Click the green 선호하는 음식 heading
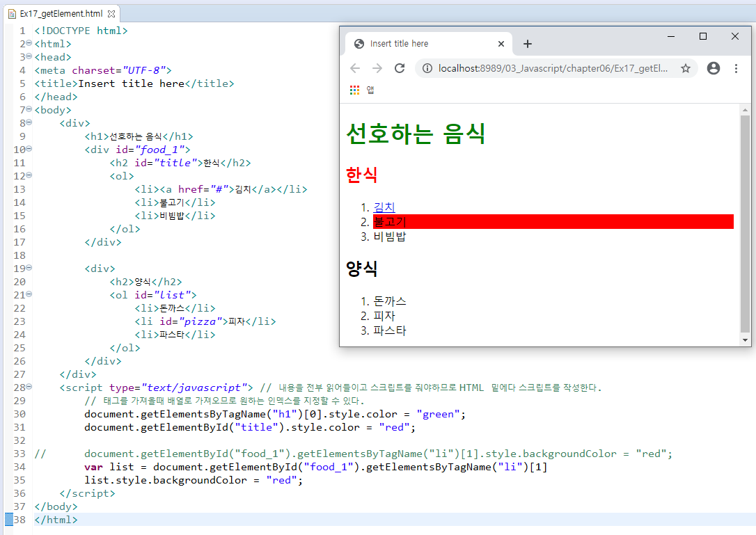The height and width of the screenshot is (535, 756). [x=416, y=134]
